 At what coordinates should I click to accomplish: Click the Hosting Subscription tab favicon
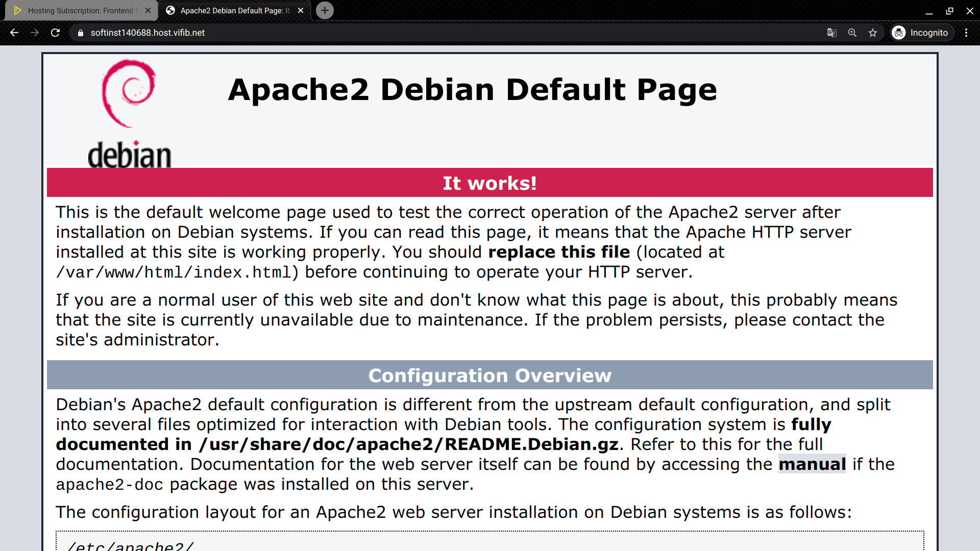[17, 10]
